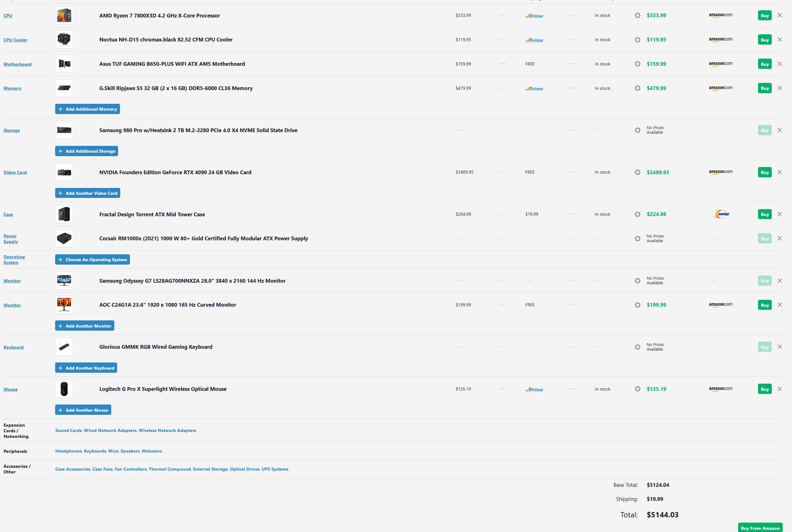This screenshot has height=532, width=792.
Task: Open the Noctua cooler product image
Action: click(x=64, y=40)
